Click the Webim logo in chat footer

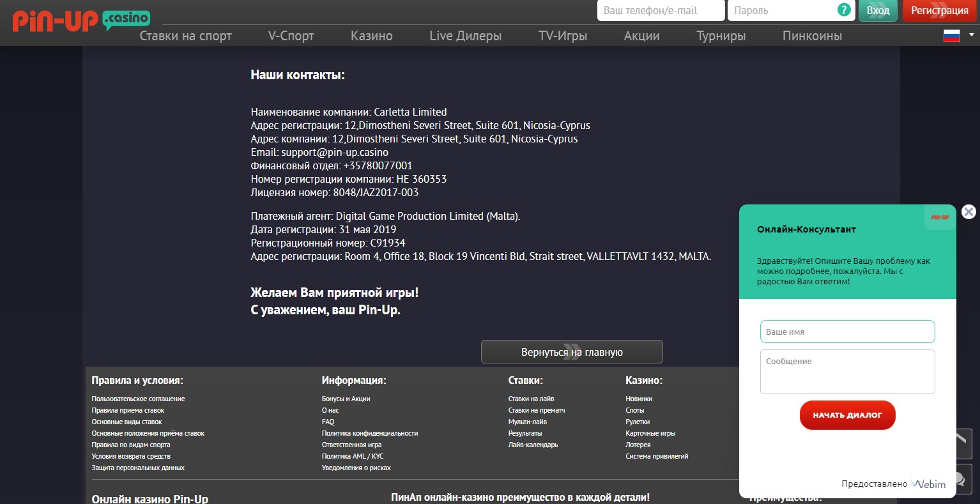point(929,484)
